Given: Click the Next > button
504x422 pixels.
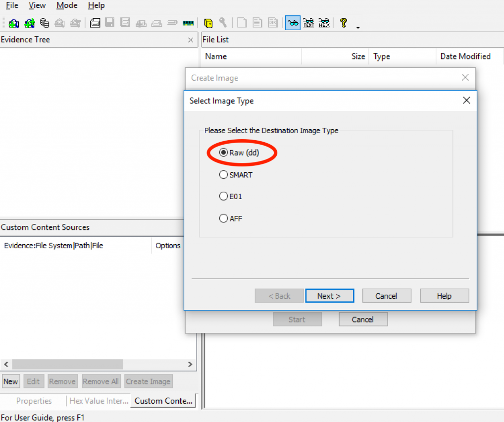Looking at the screenshot, I should click(x=329, y=296).
